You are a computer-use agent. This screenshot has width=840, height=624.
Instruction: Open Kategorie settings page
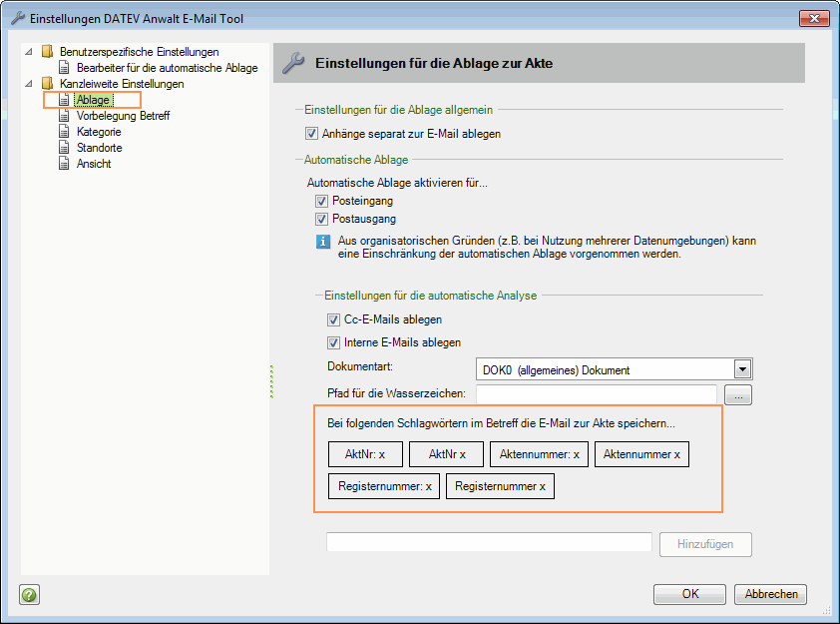click(99, 132)
